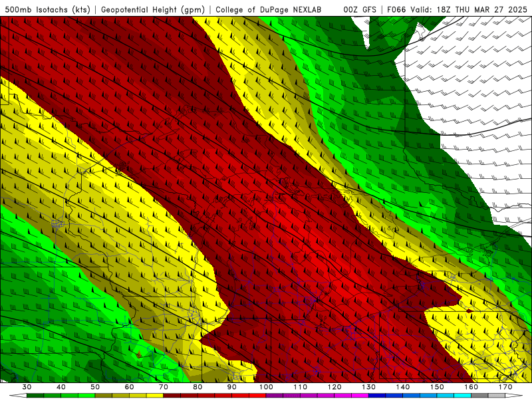The image size is (532, 399).
Task: Click the 90 label on the legend
Action: 231,387
